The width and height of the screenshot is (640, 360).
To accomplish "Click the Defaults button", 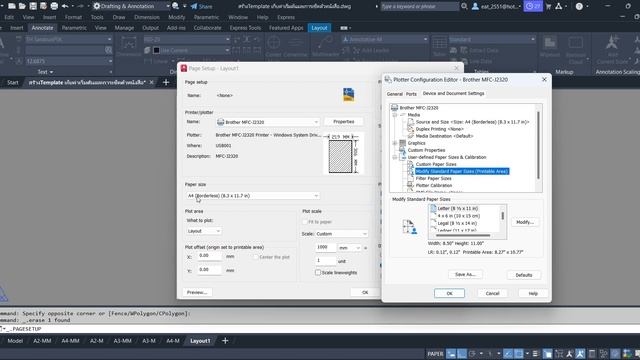I will 524,275.
